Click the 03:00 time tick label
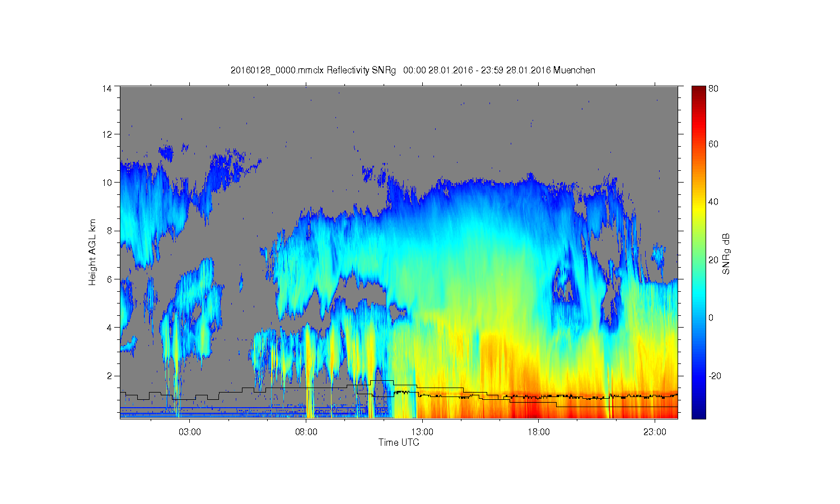Screen dimensions: 840x504 [190, 432]
